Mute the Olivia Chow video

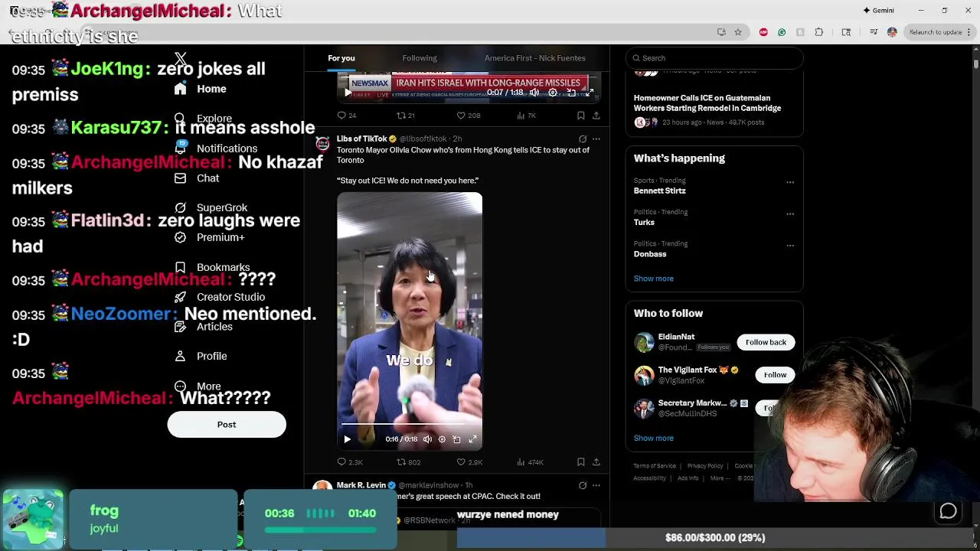(x=427, y=439)
